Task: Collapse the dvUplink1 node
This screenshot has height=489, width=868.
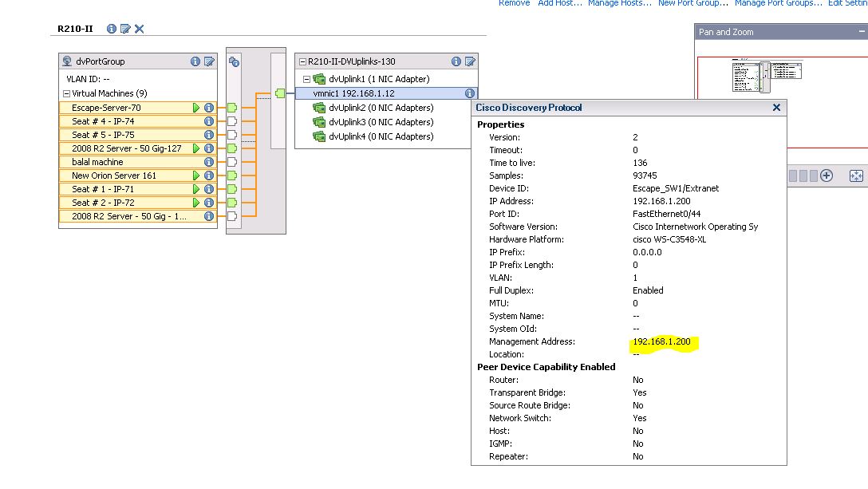Action: [x=306, y=79]
